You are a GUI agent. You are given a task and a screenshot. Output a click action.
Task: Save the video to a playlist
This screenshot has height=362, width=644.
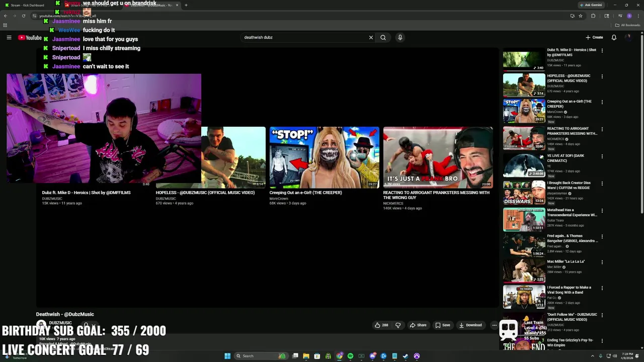point(443,325)
